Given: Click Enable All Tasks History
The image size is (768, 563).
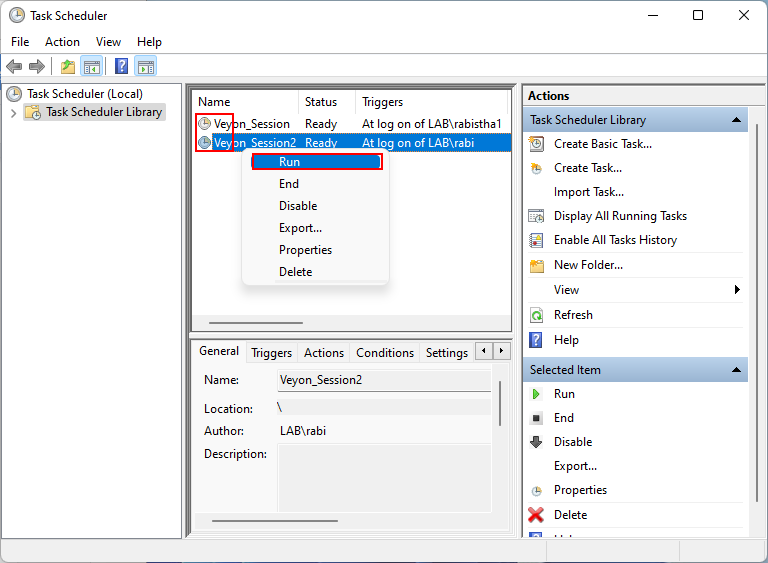Looking at the screenshot, I should point(615,240).
